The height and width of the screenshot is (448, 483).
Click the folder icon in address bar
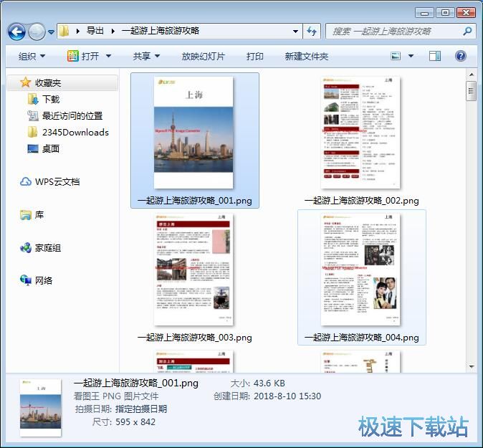pos(64,31)
